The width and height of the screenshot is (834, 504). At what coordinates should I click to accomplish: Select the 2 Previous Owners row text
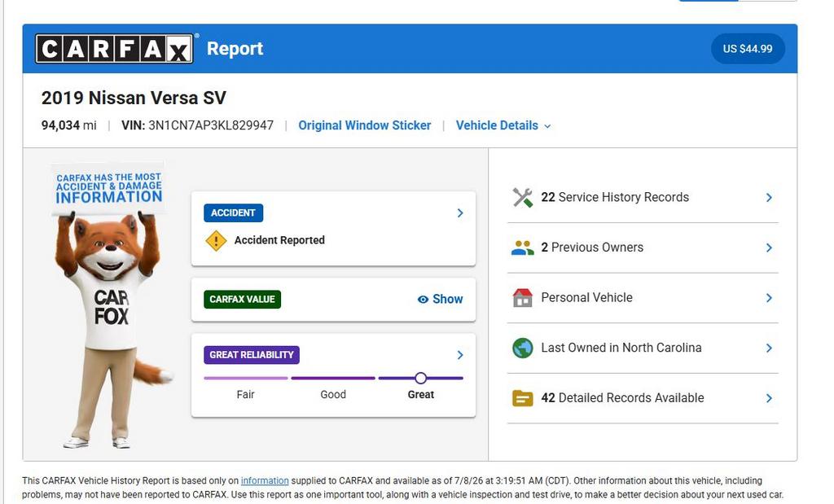[x=592, y=248]
